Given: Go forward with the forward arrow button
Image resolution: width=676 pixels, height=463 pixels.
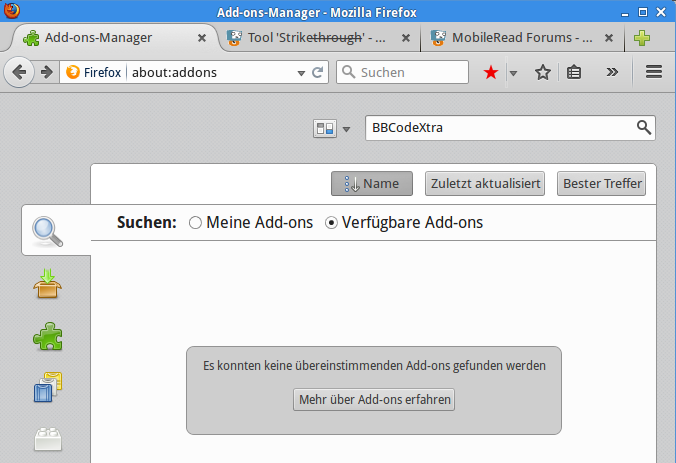Looking at the screenshot, I should click(x=47, y=72).
